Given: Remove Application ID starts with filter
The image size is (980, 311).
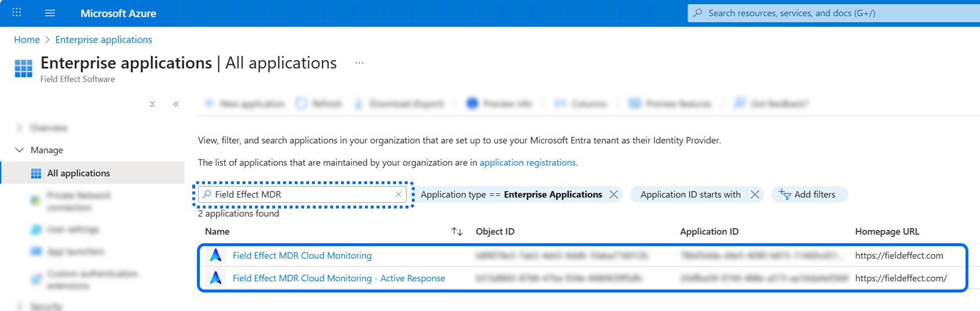Looking at the screenshot, I should click(755, 195).
